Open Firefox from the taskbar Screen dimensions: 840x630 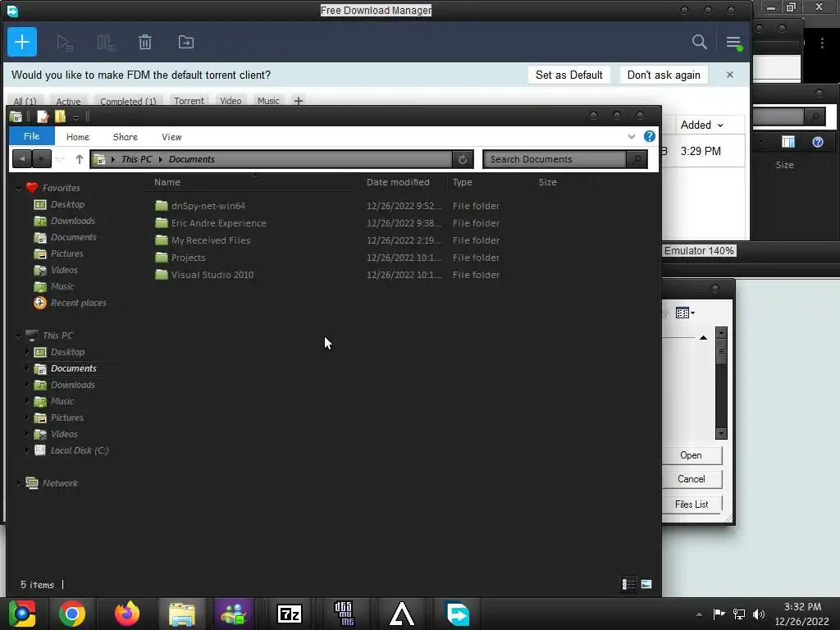pyautogui.click(x=127, y=614)
